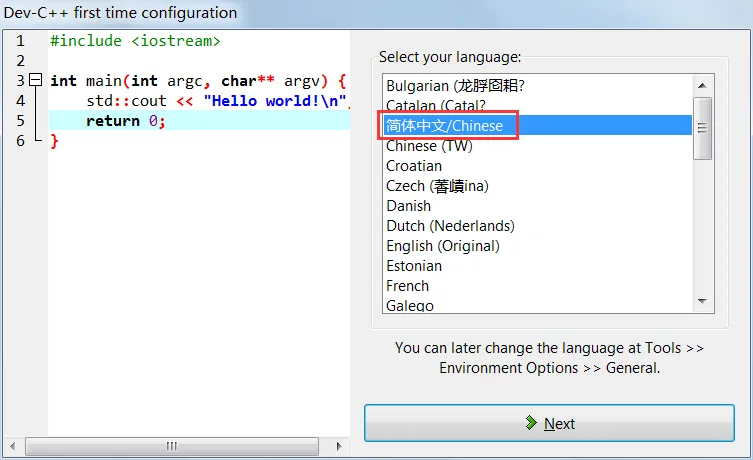The width and height of the screenshot is (753, 460).
Task: Click the language list scroll down arrow
Action: click(702, 302)
